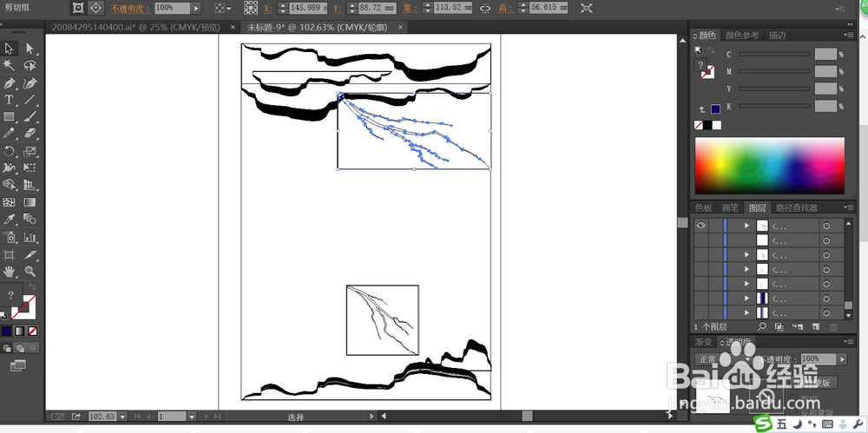Open the zoom level dropdown in status bar

tap(122, 417)
